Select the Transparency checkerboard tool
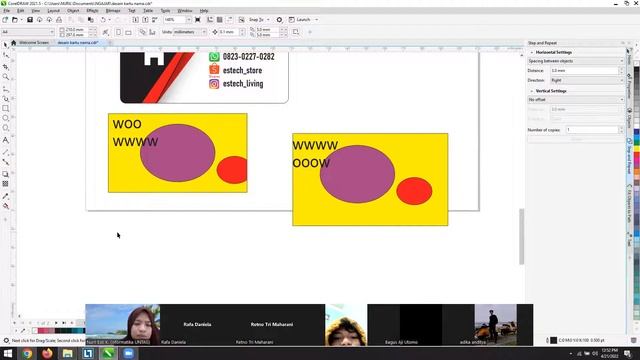 (x=5, y=184)
